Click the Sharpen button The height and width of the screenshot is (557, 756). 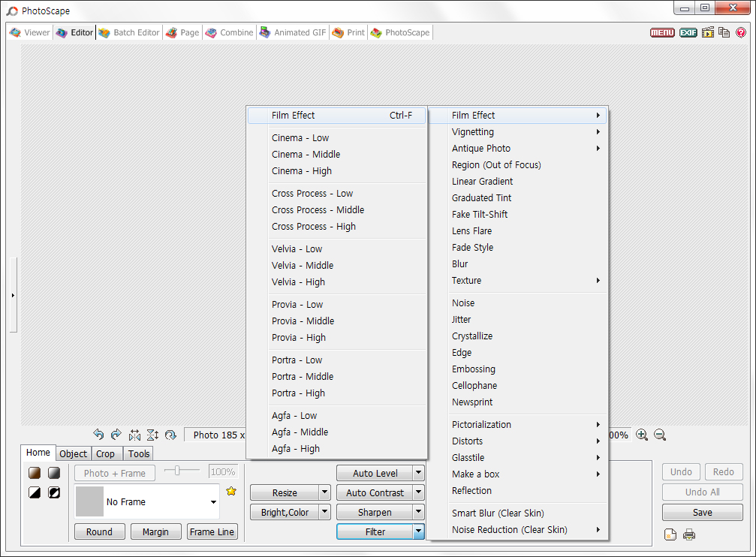[x=375, y=512]
